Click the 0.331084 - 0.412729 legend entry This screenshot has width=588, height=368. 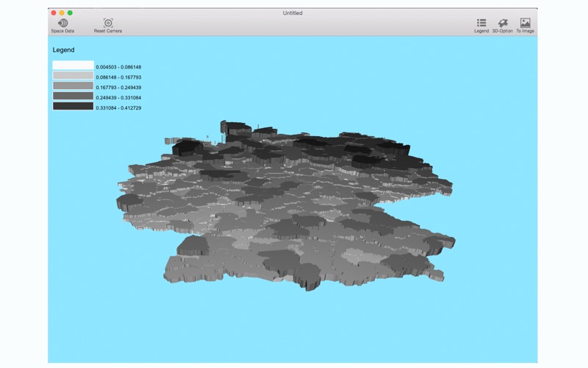pyautogui.click(x=118, y=107)
